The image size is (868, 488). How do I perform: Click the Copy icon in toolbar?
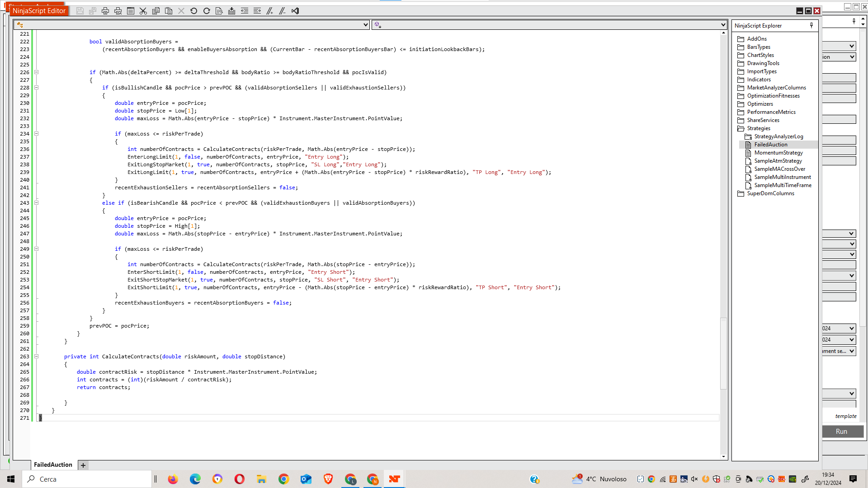(x=156, y=11)
